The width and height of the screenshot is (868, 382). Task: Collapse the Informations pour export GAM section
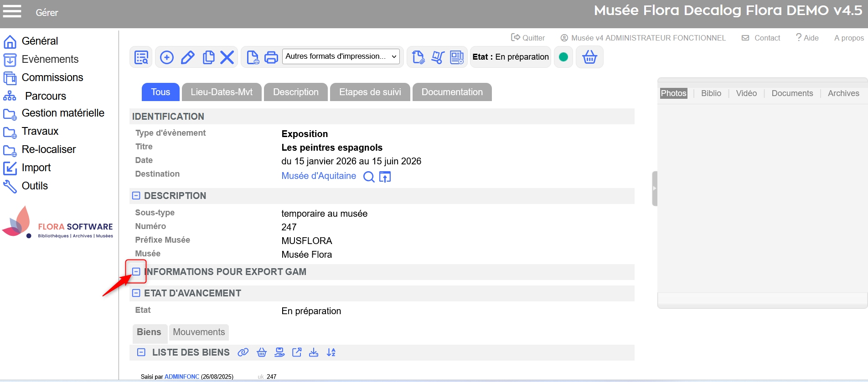tap(136, 272)
